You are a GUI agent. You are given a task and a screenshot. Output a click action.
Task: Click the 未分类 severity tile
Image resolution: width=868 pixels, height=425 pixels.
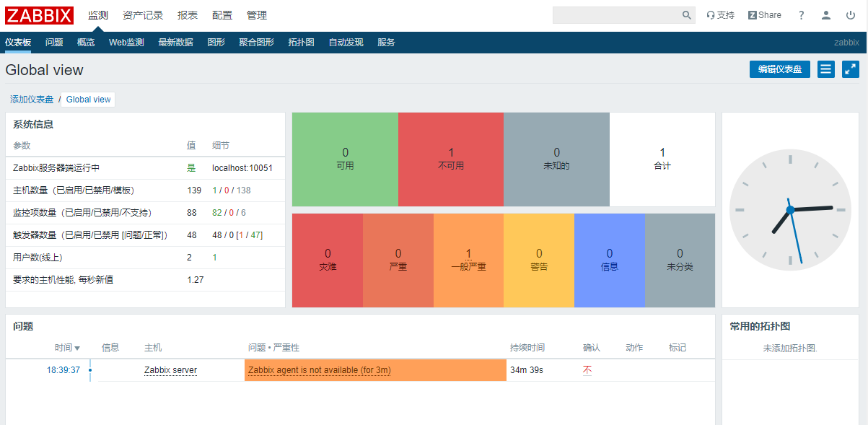(680, 260)
